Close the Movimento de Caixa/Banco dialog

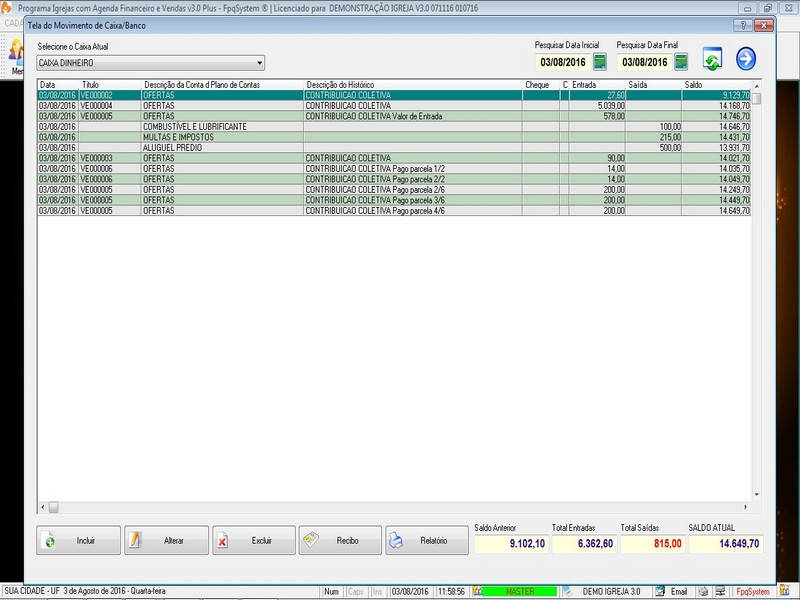tap(763, 25)
